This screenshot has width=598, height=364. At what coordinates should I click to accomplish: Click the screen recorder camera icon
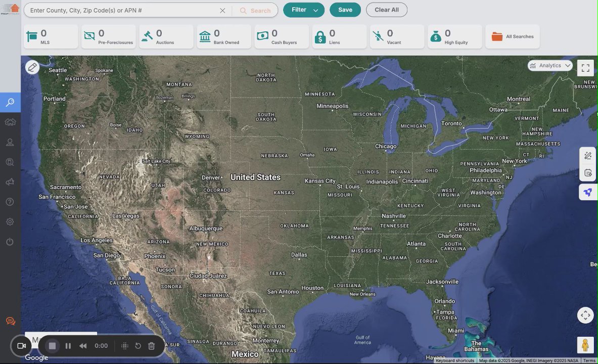[21, 346]
